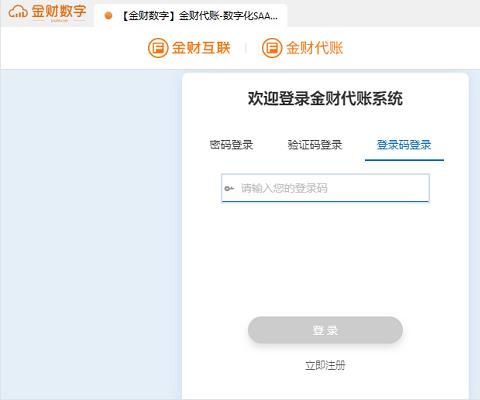Click the 金财代账 brand text
The height and width of the screenshot is (400, 480).
315,48
